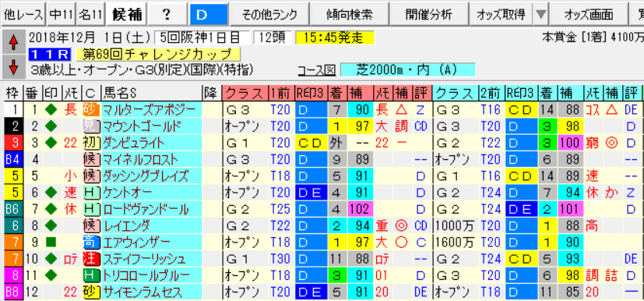Click the 候 icon beside マイネルフロスト
This screenshot has width=644, height=301.
pos(92,159)
